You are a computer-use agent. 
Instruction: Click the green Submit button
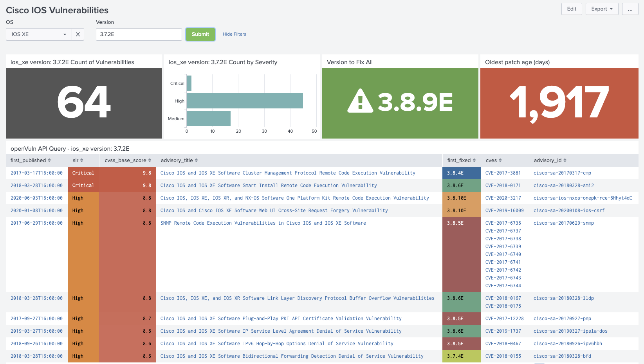tap(200, 34)
